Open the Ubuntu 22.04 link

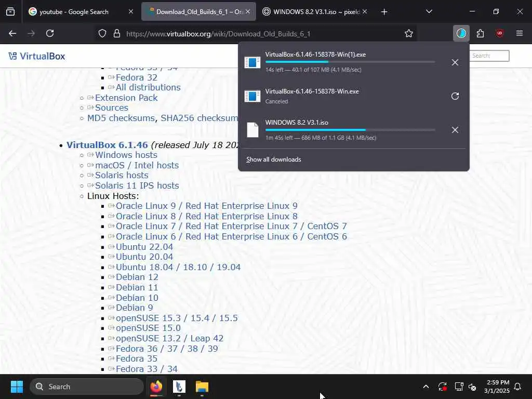[x=144, y=247]
